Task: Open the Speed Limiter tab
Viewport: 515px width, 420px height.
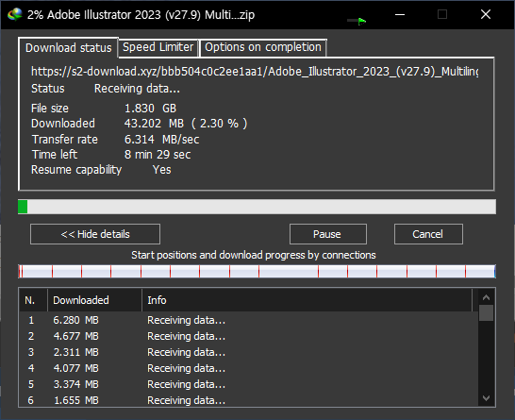Action: coord(158,47)
